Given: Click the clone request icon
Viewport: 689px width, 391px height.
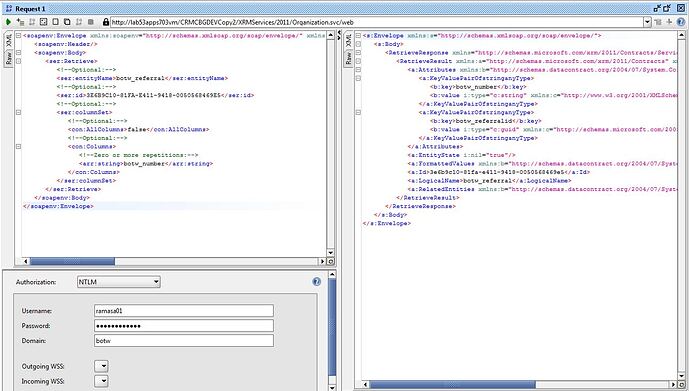Looking at the screenshot, I should click(67, 22).
